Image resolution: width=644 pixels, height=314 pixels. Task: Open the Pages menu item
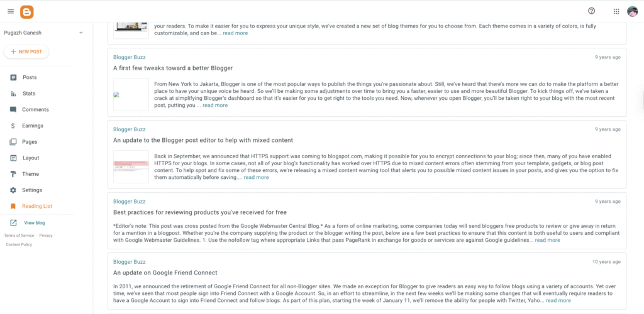[x=30, y=142]
